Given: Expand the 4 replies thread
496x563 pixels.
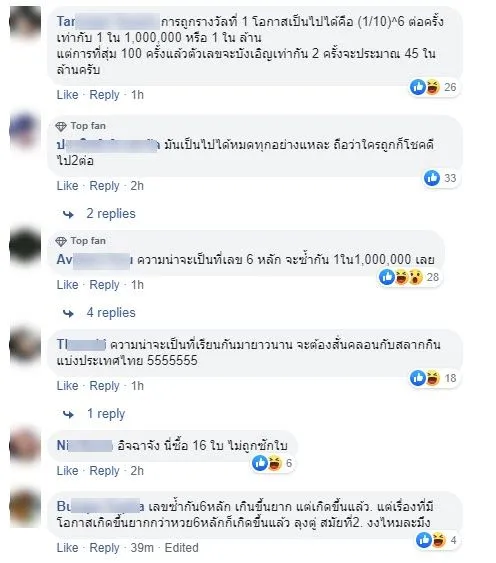Looking at the screenshot, I should click(x=111, y=313).
